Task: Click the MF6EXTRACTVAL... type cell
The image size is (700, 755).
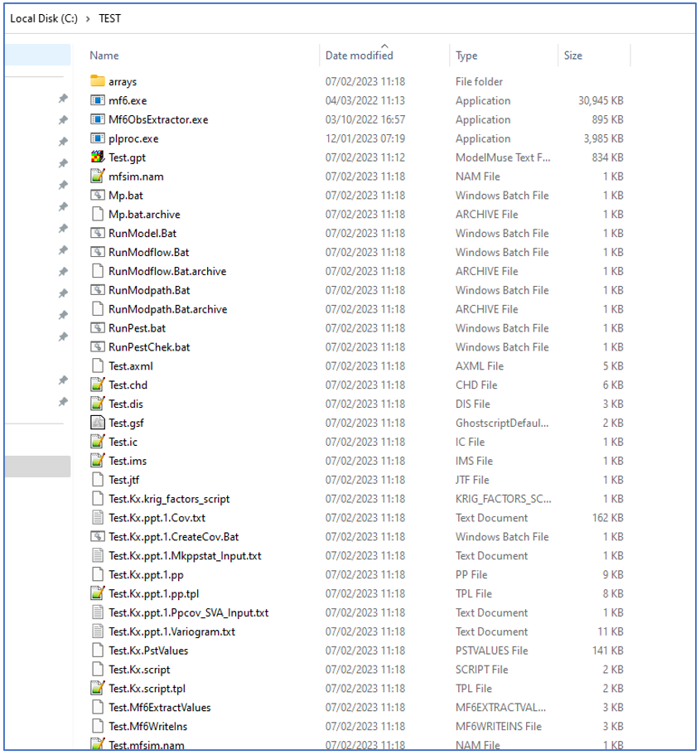Action: pyautogui.click(x=500, y=707)
